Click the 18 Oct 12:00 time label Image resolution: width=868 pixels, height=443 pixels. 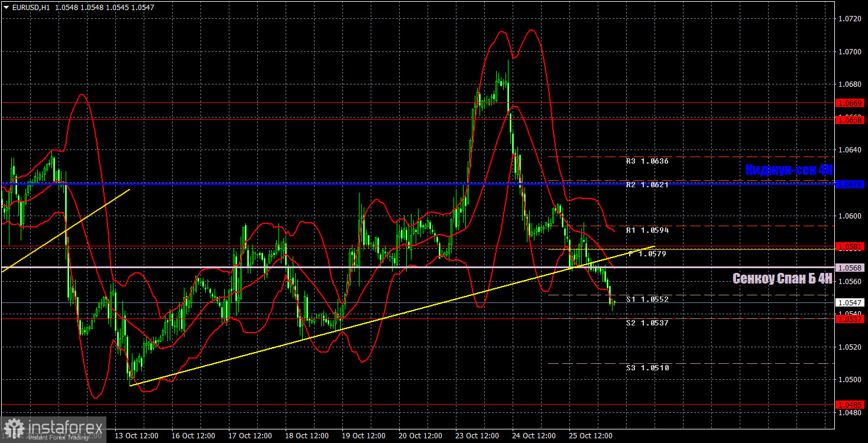tap(307, 436)
